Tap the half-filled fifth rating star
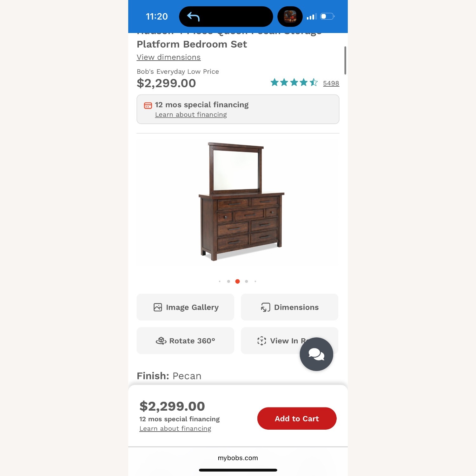 [x=314, y=83]
